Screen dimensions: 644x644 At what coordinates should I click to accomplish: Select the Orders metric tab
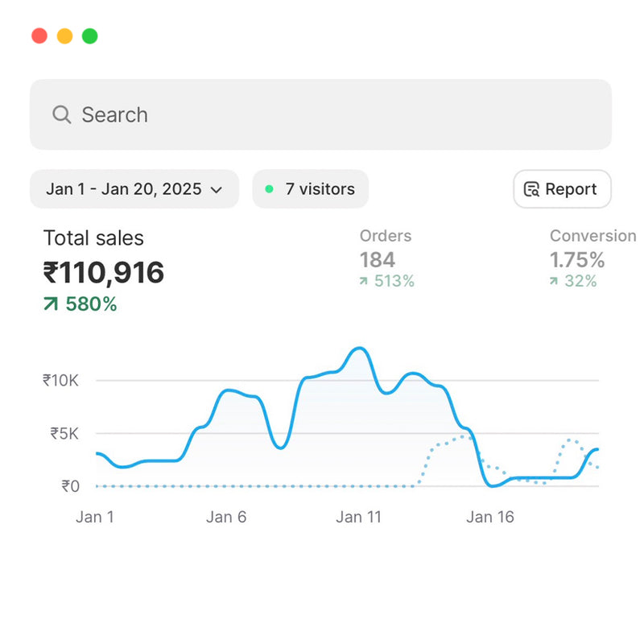tap(386, 258)
